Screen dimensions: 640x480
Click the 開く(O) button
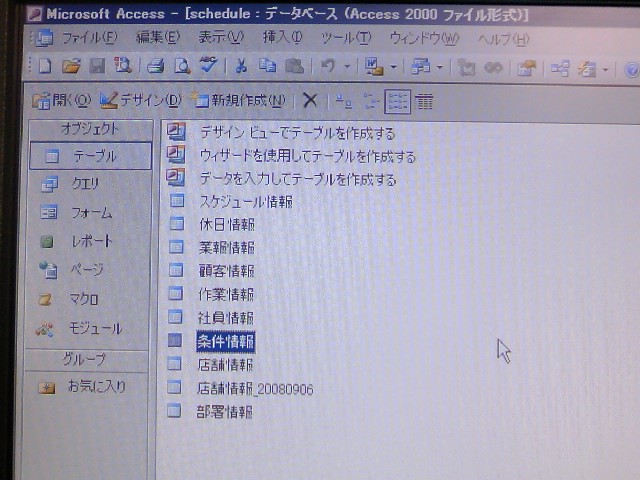(x=62, y=100)
